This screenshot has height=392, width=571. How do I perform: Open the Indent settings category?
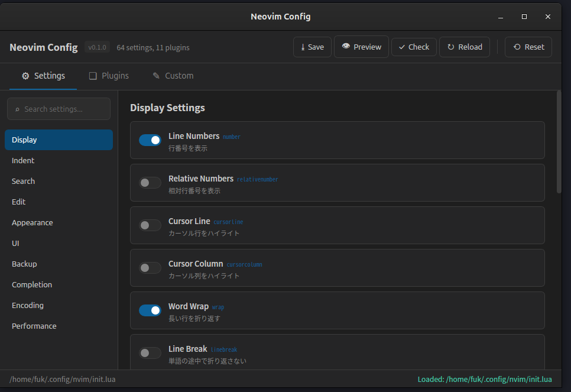pyautogui.click(x=59, y=161)
